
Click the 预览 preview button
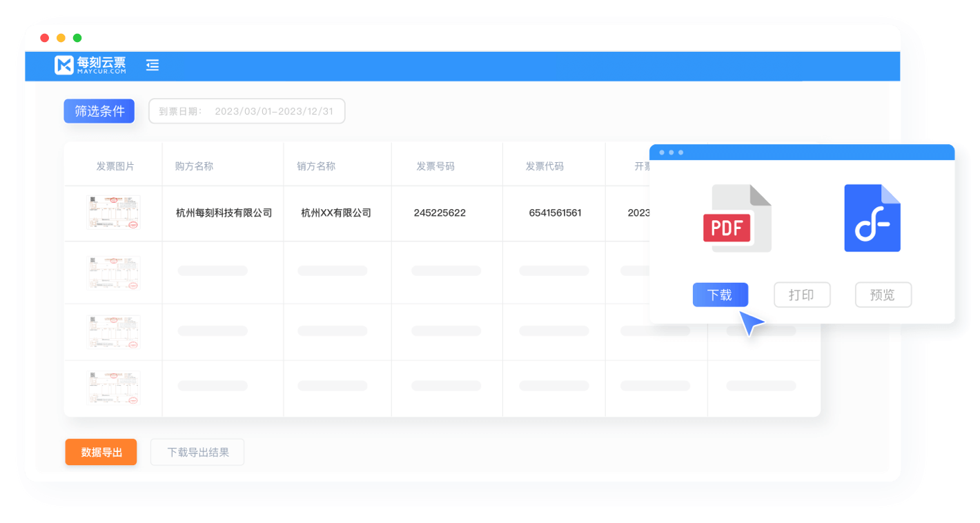(x=883, y=295)
